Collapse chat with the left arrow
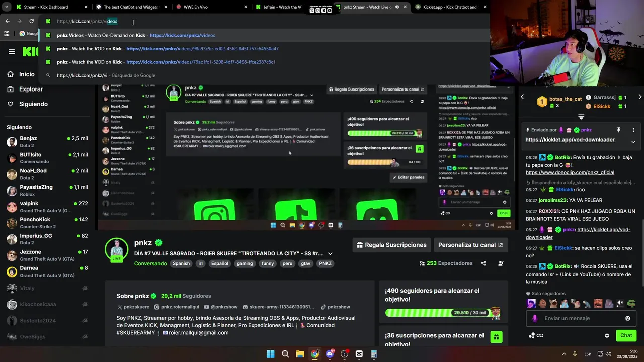Screen dimensions: 644x362 tap(522, 97)
